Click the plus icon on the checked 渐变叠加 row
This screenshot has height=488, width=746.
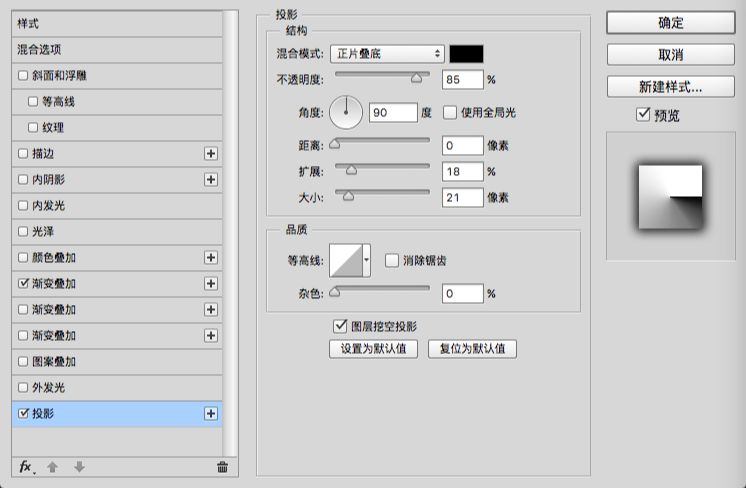point(211,284)
